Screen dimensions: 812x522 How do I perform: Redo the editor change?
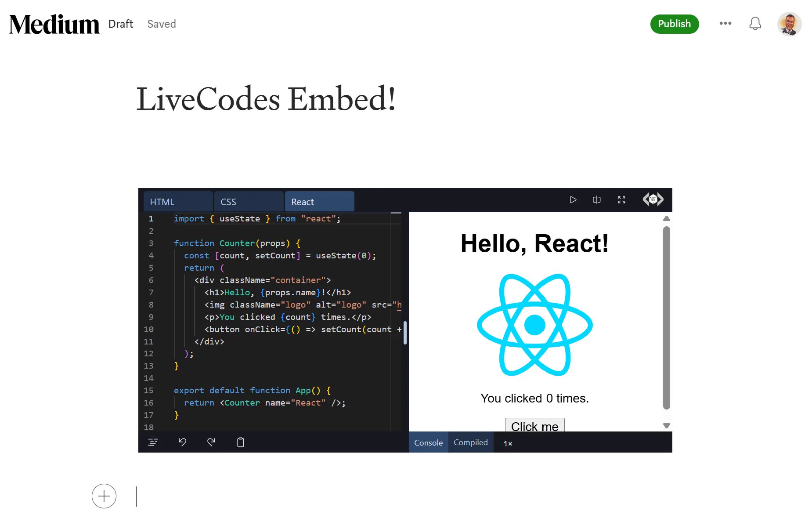(211, 442)
